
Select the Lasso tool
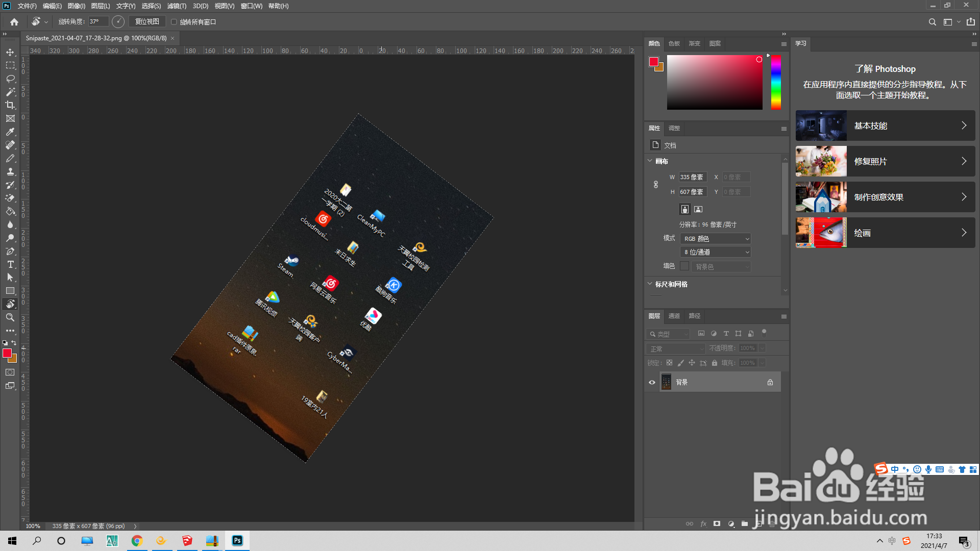point(10,79)
